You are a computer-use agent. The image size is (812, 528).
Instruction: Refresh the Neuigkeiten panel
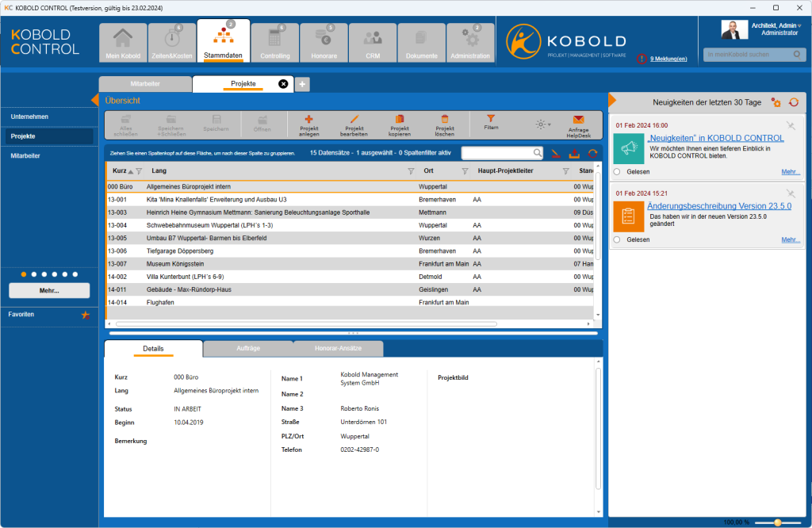794,102
